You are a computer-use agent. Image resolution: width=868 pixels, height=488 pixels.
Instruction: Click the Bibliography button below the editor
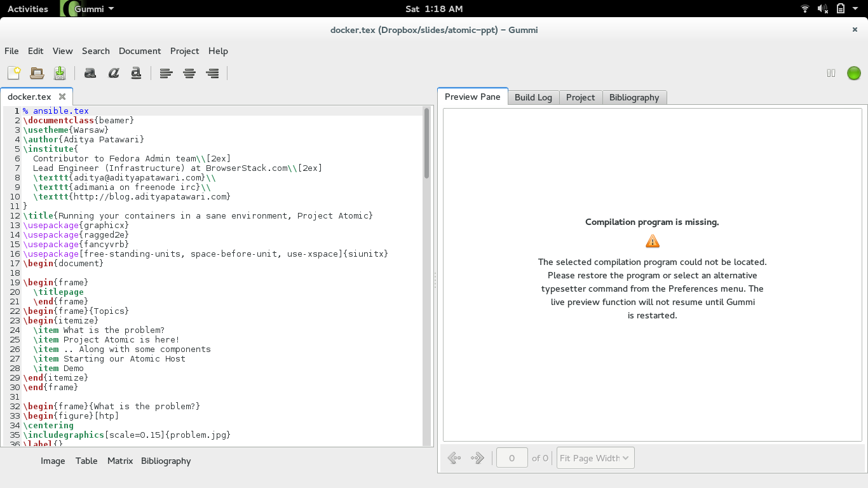coord(166,461)
